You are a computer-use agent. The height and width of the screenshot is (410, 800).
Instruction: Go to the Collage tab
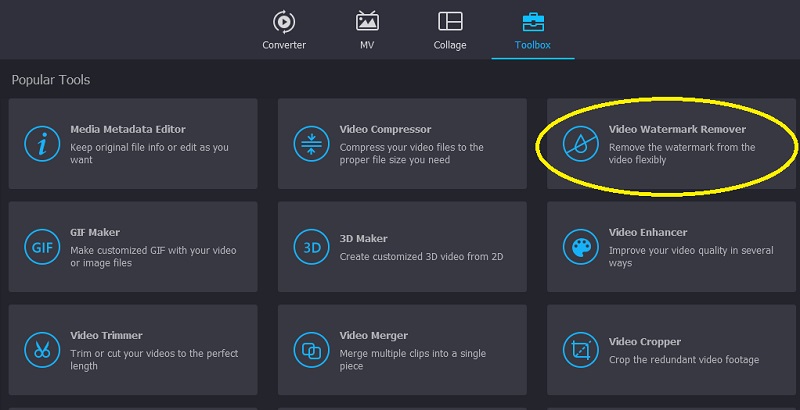[450, 30]
